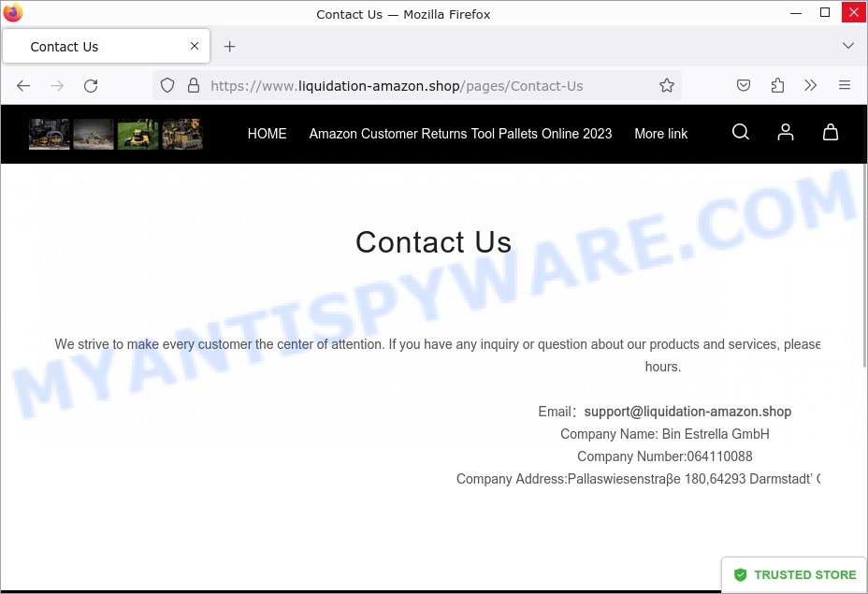Click the TRUSTED STORE badge

(x=794, y=574)
